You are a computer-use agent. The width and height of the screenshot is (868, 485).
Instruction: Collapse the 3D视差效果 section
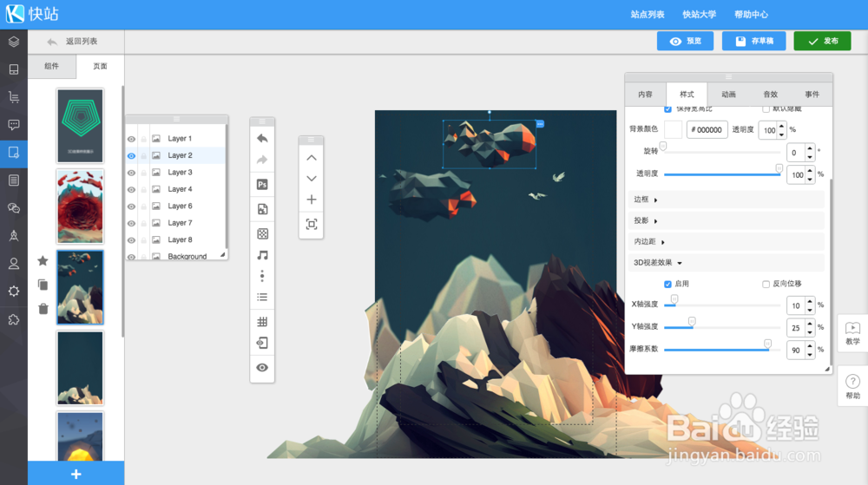tap(726, 263)
